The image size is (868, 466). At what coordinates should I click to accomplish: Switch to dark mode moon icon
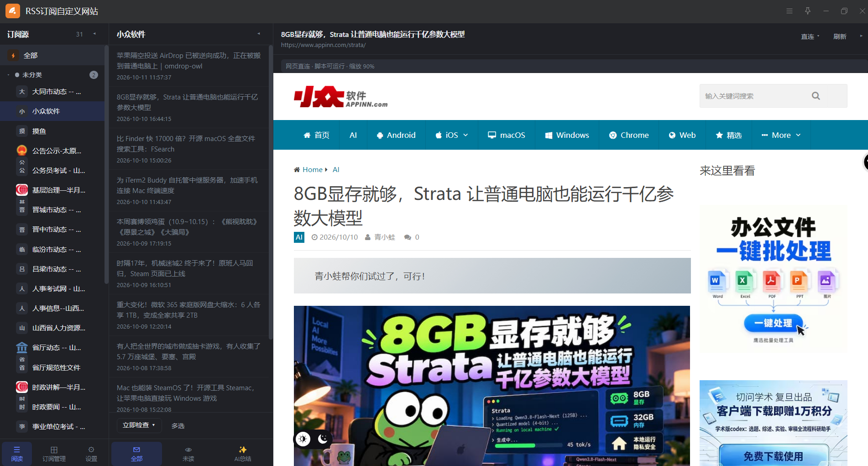click(x=323, y=439)
